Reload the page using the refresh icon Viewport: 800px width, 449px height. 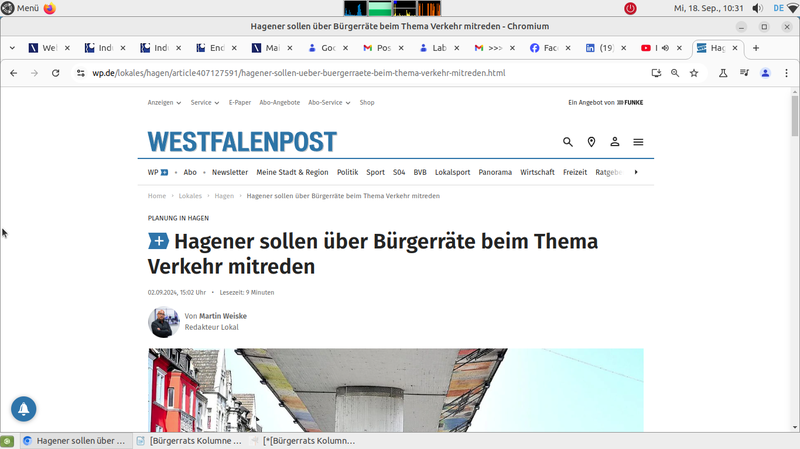pos(56,73)
